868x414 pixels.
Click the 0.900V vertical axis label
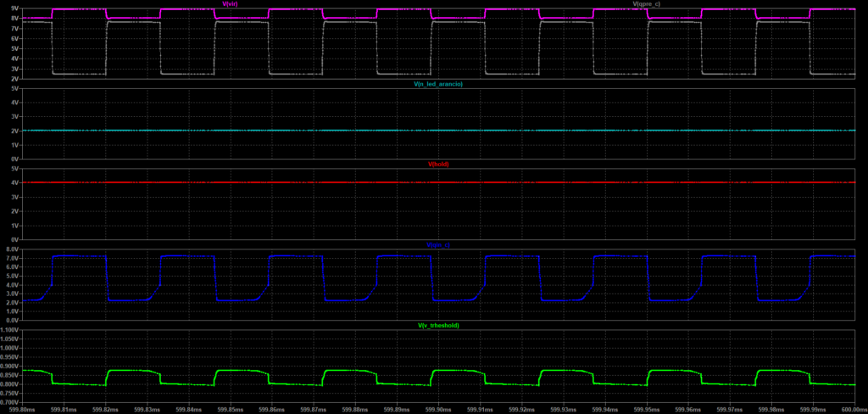click(10, 366)
